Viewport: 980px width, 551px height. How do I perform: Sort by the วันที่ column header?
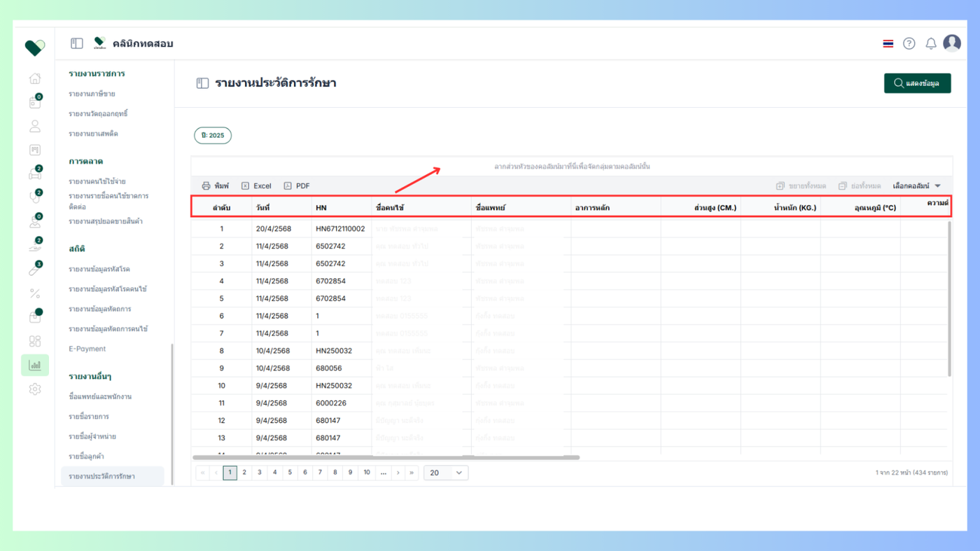click(282, 208)
